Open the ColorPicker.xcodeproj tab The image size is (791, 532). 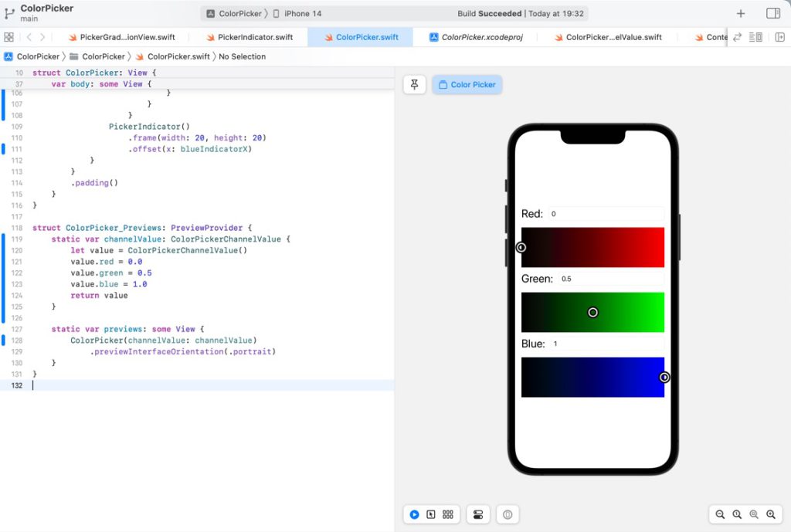coord(476,37)
